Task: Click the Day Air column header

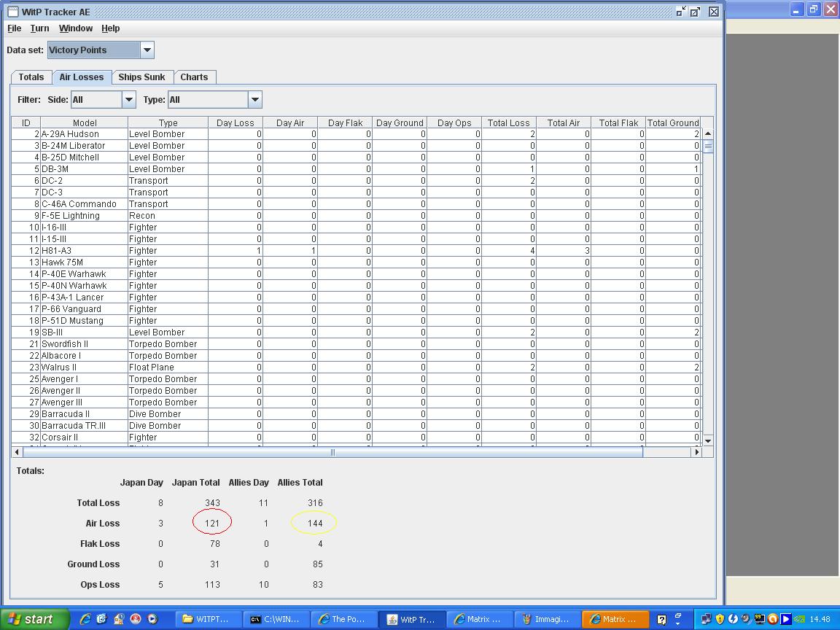Action: click(x=289, y=122)
